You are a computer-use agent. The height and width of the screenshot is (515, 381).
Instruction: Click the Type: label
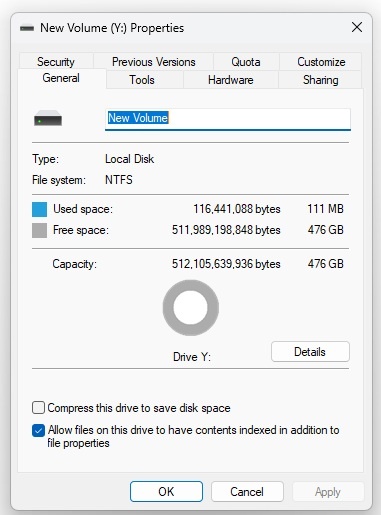click(45, 159)
